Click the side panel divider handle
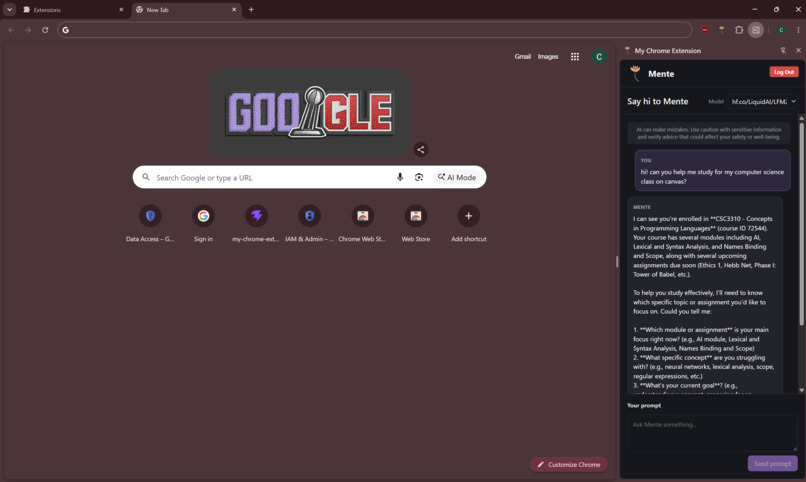 (x=617, y=262)
